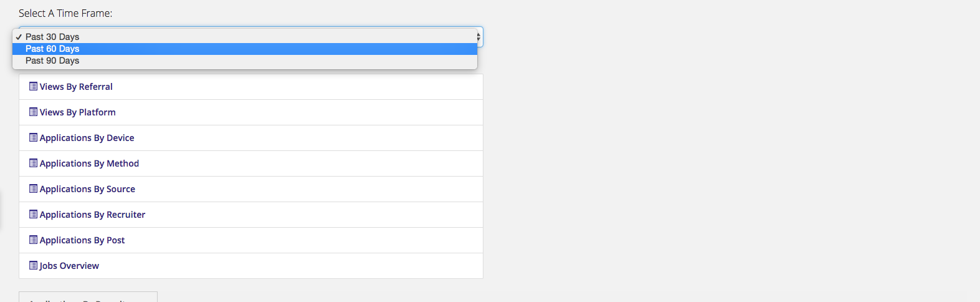Open the Views By Referral report
The image size is (980, 302).
coord(76,87)
